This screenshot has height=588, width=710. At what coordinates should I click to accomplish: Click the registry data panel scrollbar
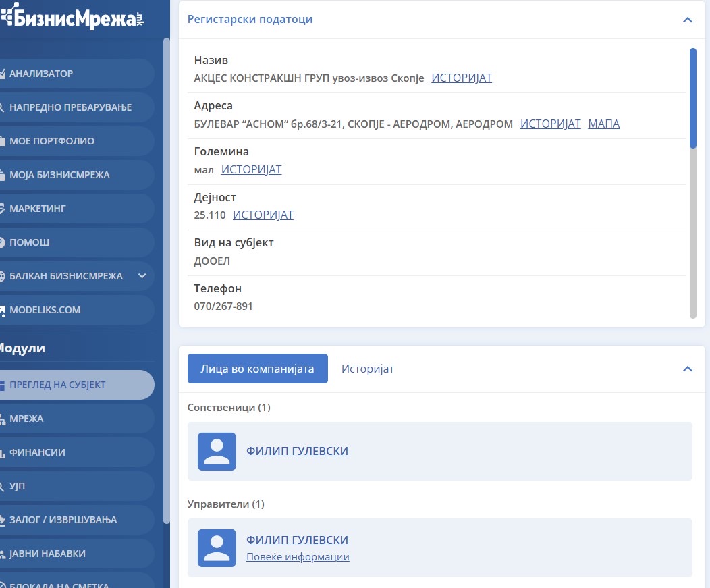(x=692, y=182)
